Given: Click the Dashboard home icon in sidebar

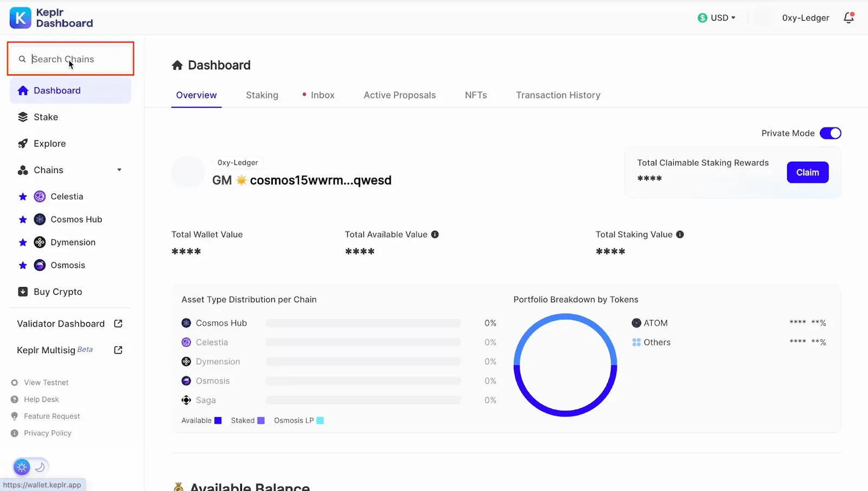Looking at the screenshot, I should [23, 91].
